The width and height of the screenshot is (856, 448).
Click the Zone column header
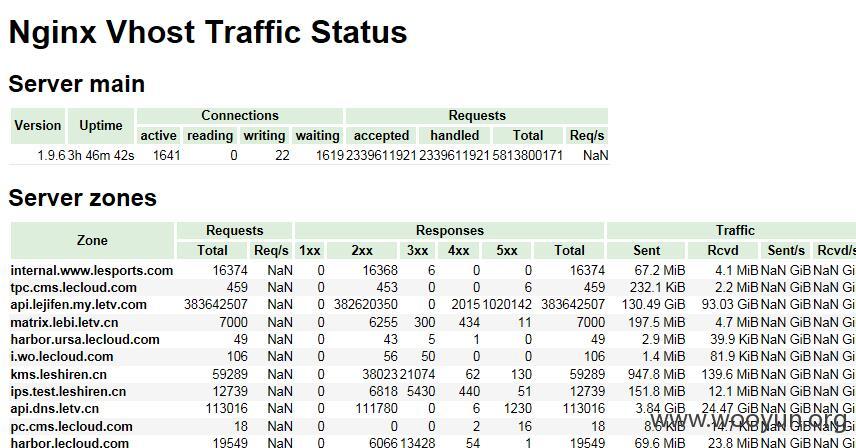92,240
